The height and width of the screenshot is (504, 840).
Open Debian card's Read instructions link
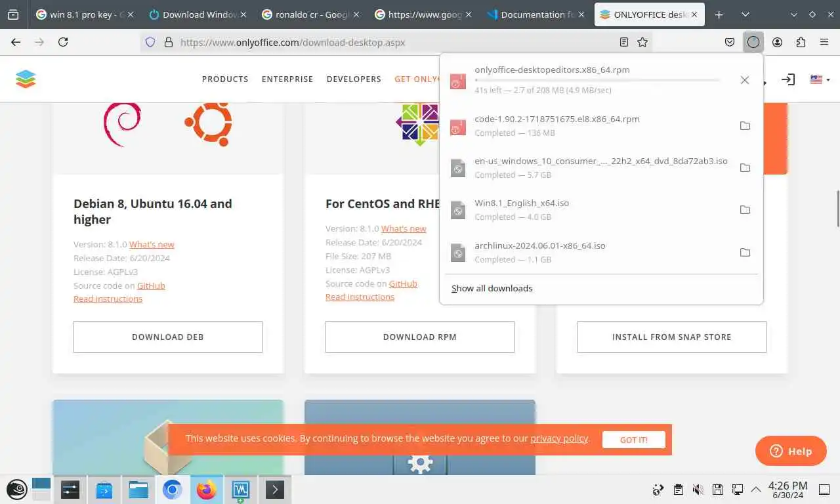(x=108, y=299)
